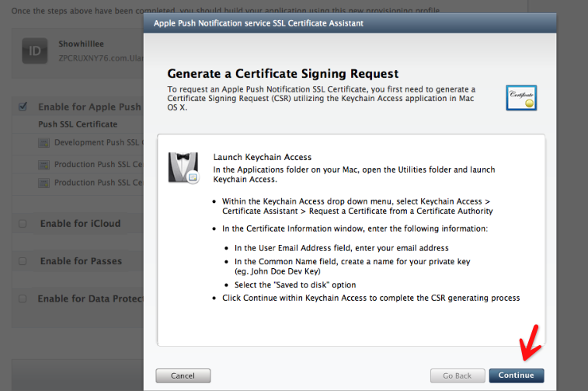This screenshot has width=588, height=391.
Task: Enable the iCloud checkbox
Action: [23, 224]
